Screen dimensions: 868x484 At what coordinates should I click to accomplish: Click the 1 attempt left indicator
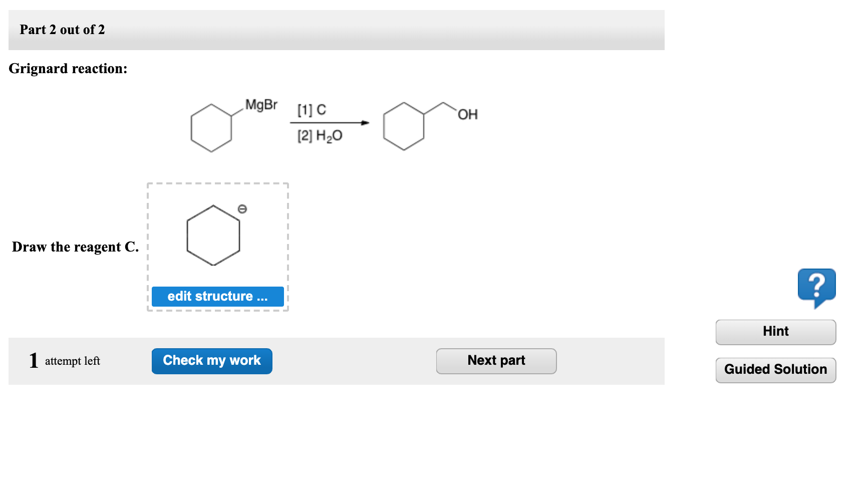(x=65, y=360)
